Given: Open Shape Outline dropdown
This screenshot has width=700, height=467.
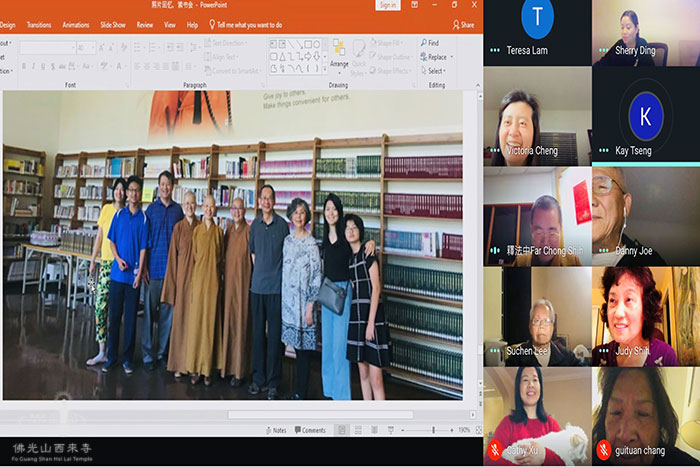Looking at the screenshot, I should [391, 57].
